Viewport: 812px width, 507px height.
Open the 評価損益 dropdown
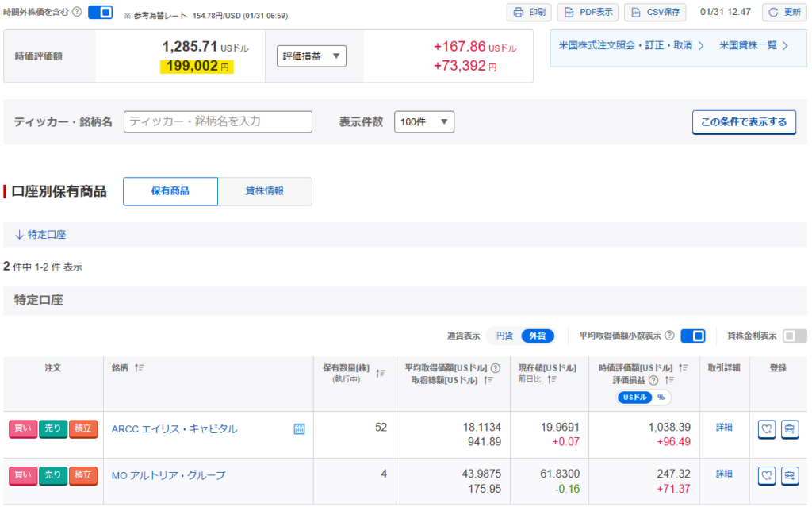click(x=312, y=56)
